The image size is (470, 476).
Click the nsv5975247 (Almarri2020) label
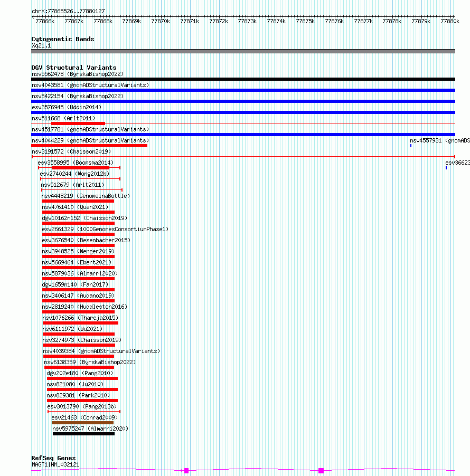tap(90, 429)
